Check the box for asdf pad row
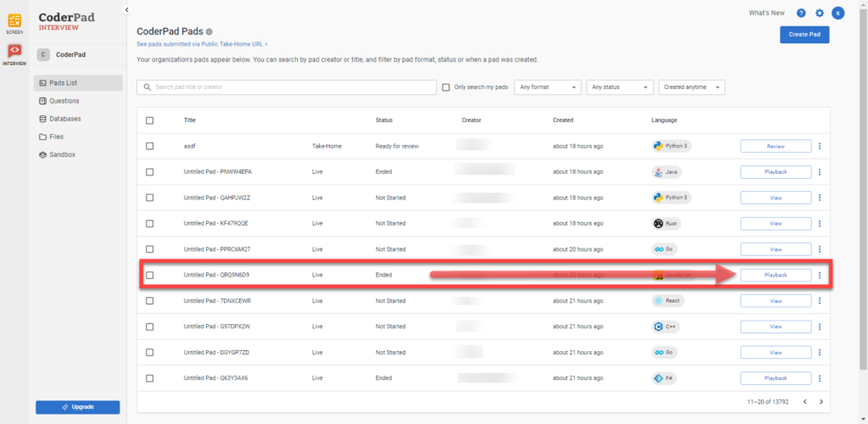Viewport: 868px width, 424px height. [x=149, y=146]
